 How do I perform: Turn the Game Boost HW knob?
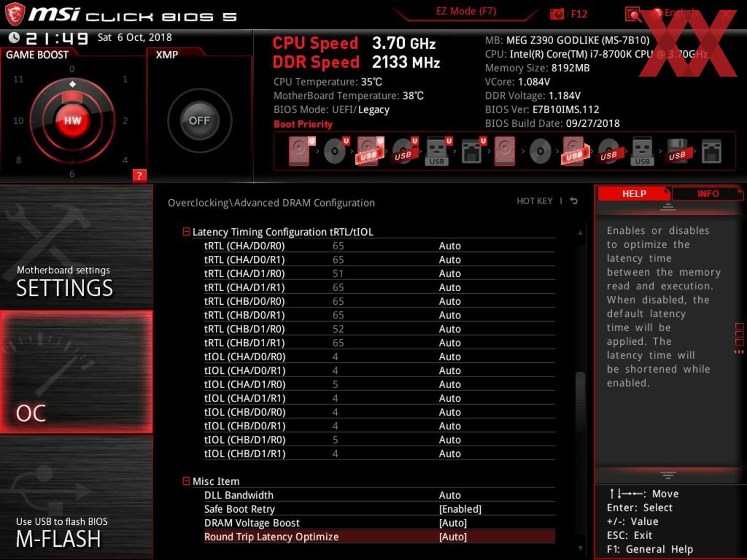point(73,120)
